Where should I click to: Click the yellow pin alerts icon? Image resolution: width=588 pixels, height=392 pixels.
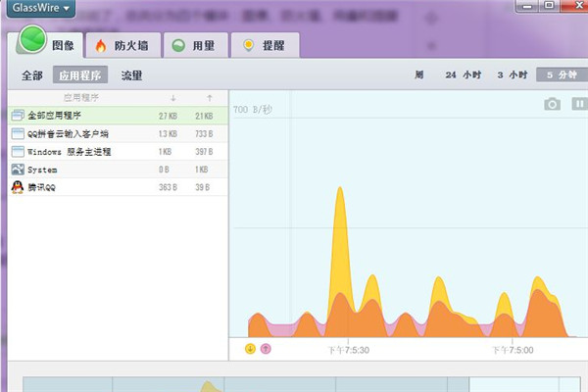pyautogui.click(x=248, y=45)
